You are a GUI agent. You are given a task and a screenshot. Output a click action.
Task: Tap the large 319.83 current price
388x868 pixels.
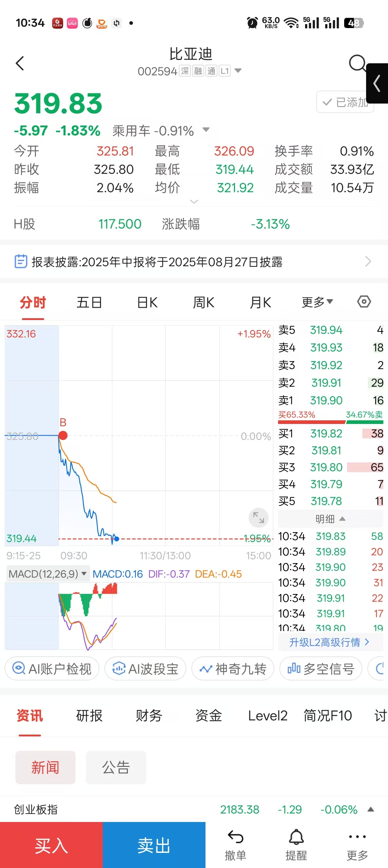(x=58, y=104)
